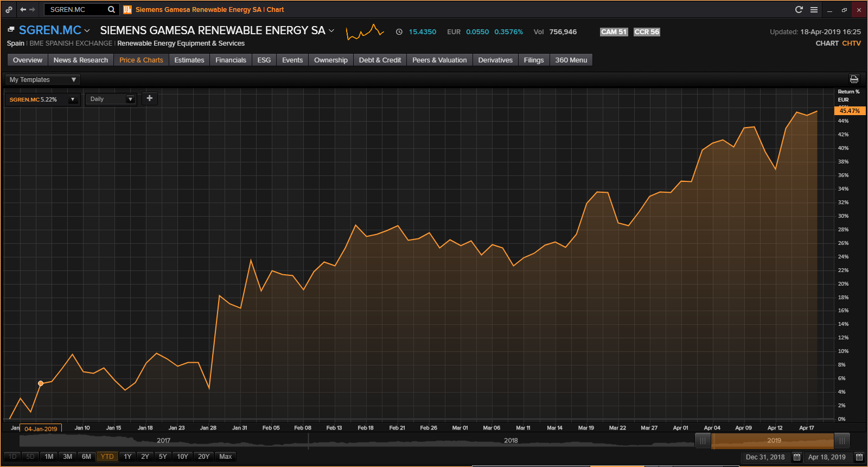Image resolution: width=868 pixels, height=467 pixels.
Task: Open the Filings tab
Action: 534,60
